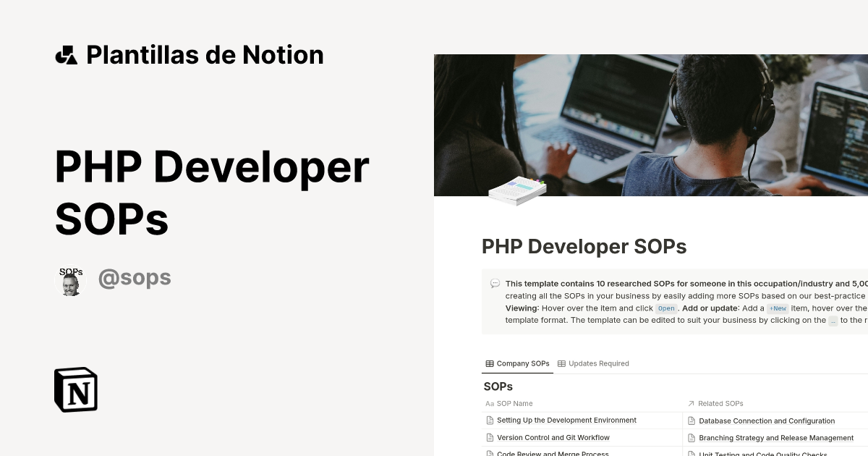The width and height of the screenshot is (868, 456).
Task: Select the Plantillas de Notion site logo
Action: coord(67,54)
